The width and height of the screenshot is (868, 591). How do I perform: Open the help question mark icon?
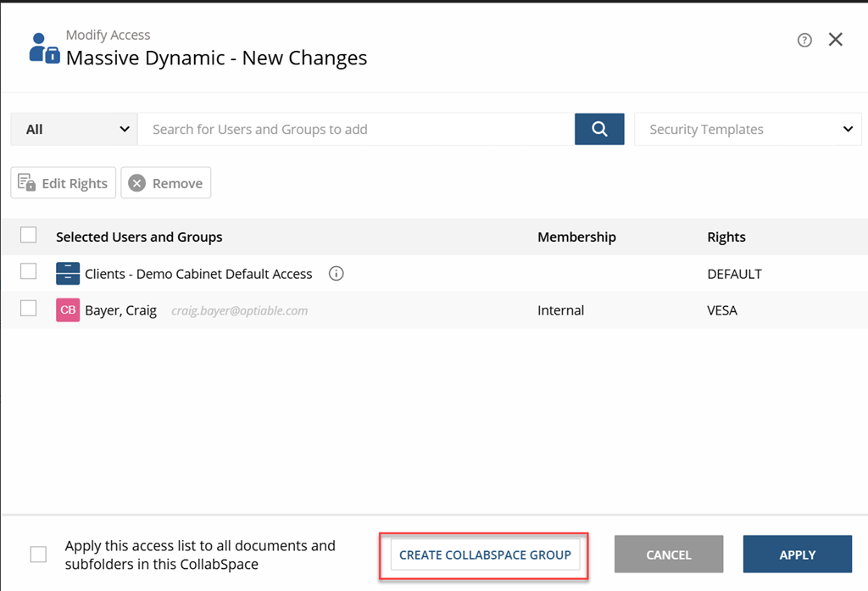click(804, 40)
